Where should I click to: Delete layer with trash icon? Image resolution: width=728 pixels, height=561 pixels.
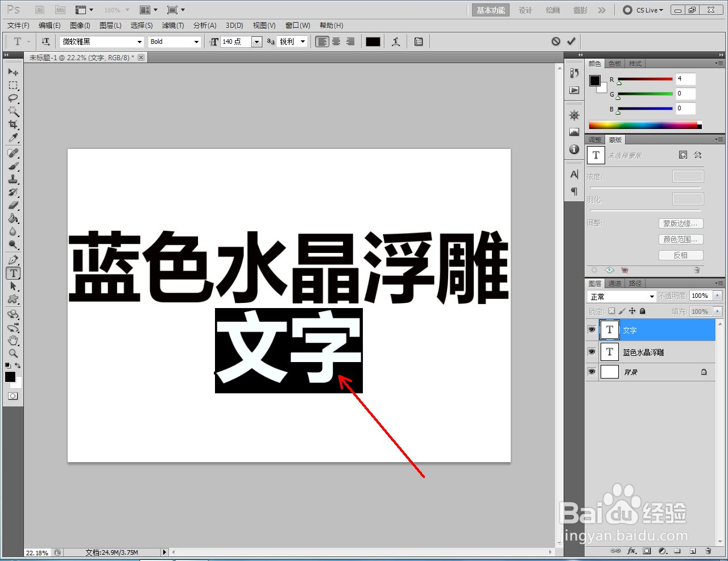click(x=708, y=551)
